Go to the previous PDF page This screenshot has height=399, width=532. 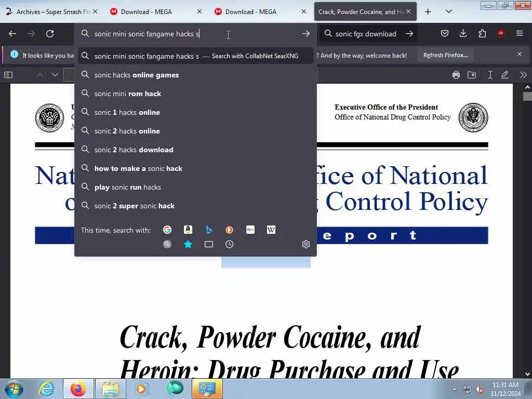click(39, 75)
